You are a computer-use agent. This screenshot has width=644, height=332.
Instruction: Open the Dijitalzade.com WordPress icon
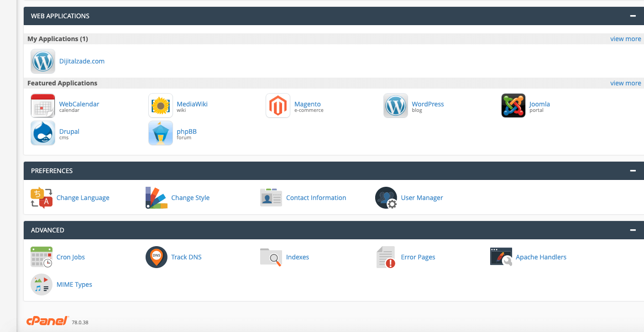43,61
